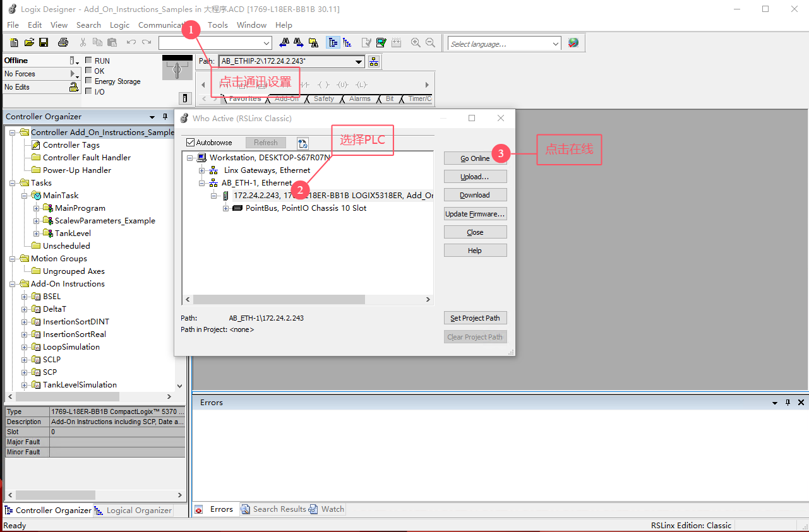Click the I/O status indicator box
The height and width of the screenshot is (532, 809).
click(x=88, y=92)
